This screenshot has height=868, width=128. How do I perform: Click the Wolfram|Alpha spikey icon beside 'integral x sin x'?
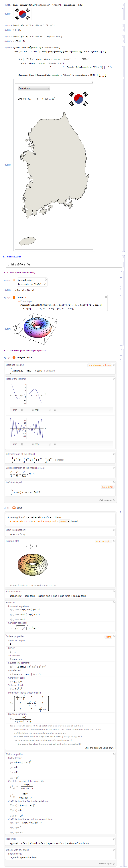tap(14, 357)
